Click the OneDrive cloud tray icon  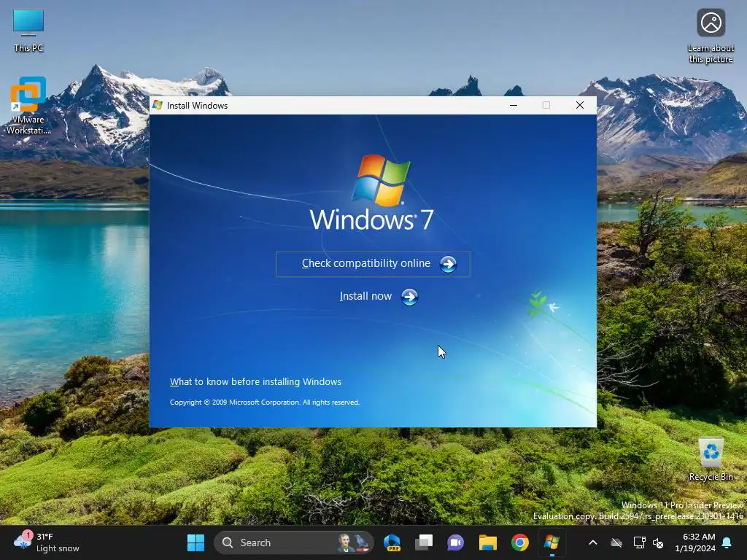coord(616,542)
